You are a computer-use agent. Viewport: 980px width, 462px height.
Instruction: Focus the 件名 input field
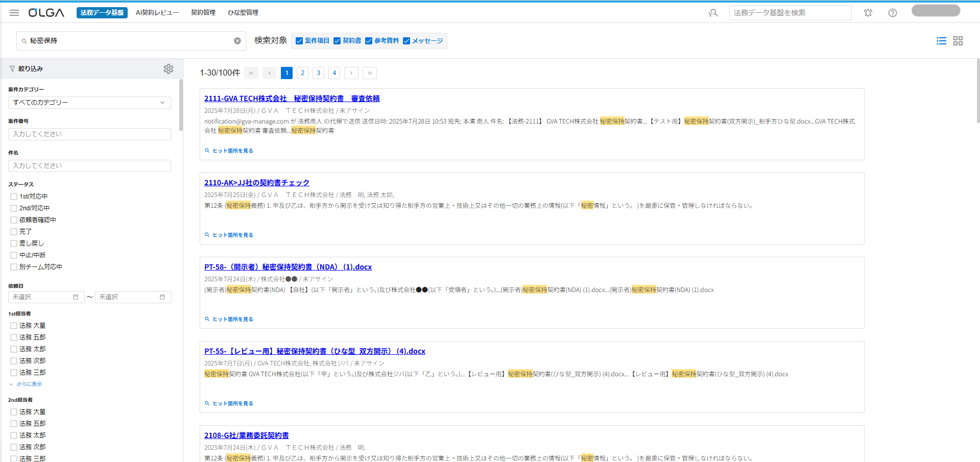pyautogui.click(x=89, y=166)
